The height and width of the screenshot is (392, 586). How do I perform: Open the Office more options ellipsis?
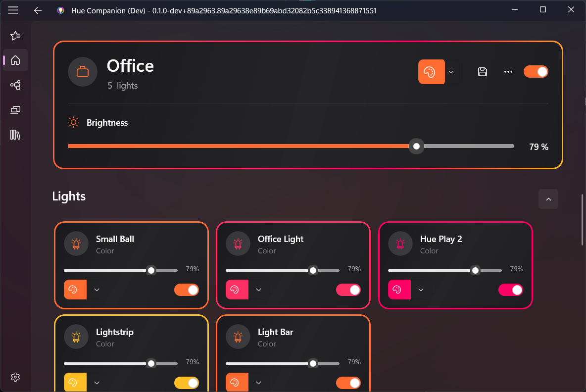(x=508, y=72)
